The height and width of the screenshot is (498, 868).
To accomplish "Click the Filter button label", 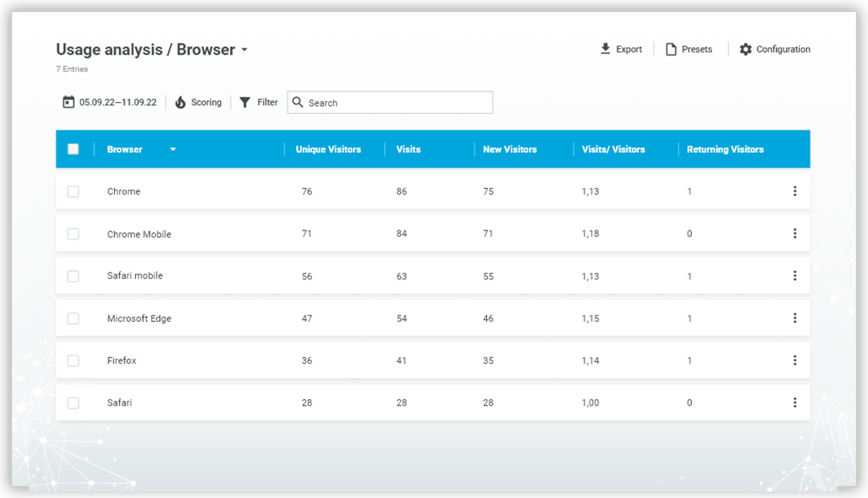I will 268,102.
